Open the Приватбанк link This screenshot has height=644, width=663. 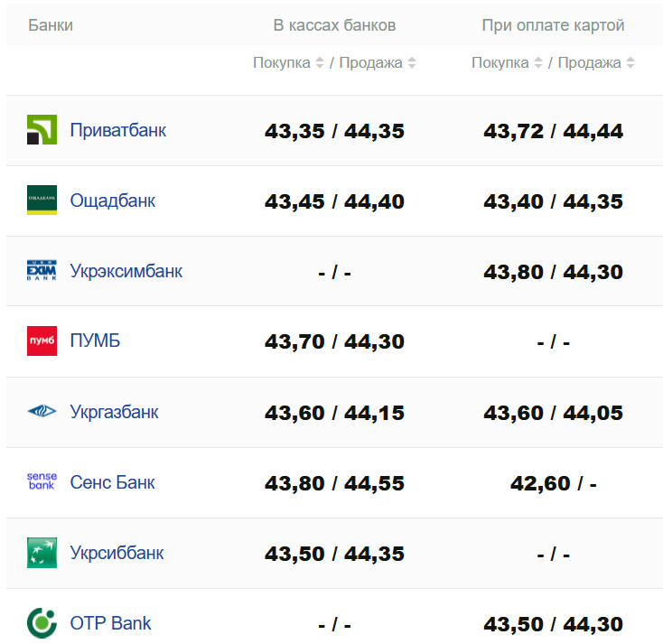pos(117,130)
